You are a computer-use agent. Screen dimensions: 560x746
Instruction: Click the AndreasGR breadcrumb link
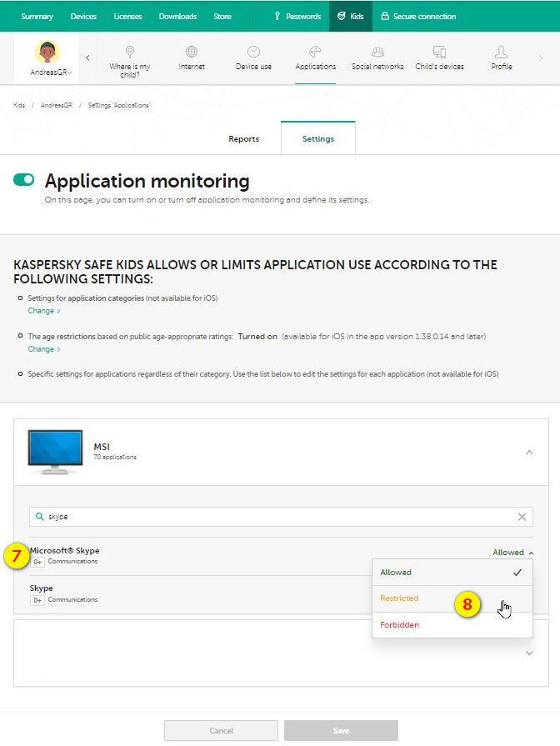[x=57, y=105]
